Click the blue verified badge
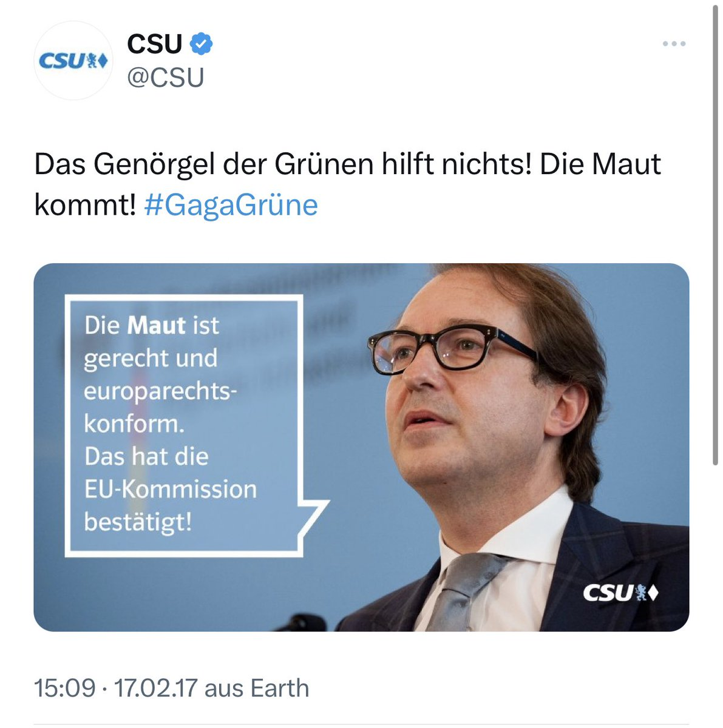 202,44
